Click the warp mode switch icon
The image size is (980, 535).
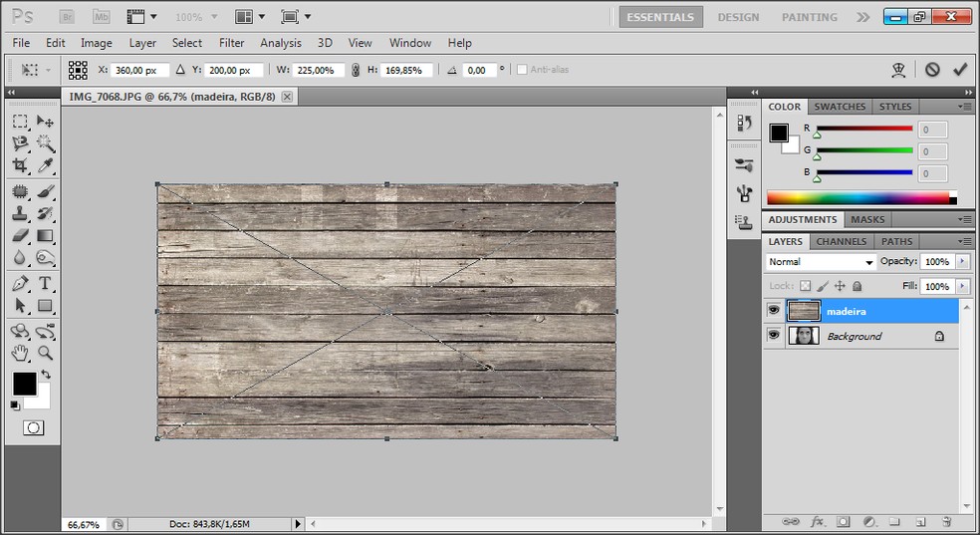(898, 70)
